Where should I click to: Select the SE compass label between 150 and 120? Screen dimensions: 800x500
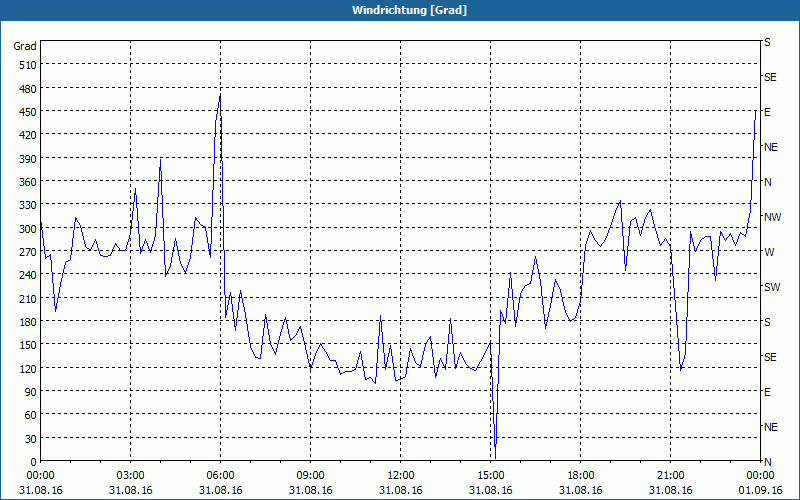(770, 357)
